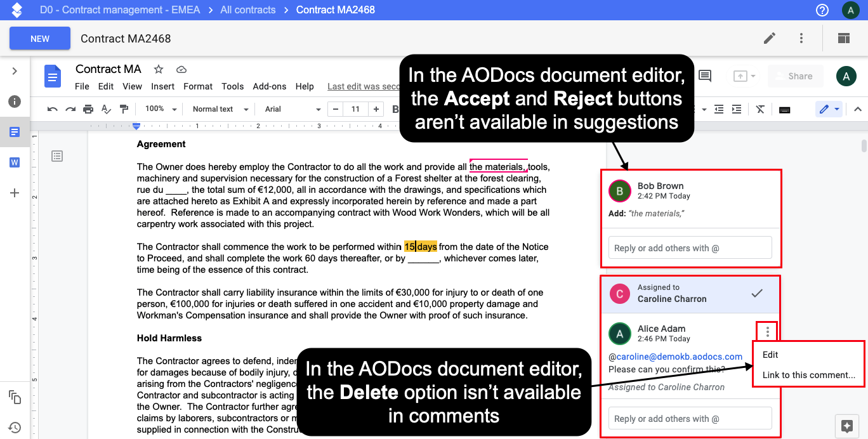
Task: Open the Tools menu
Action: 233,86
